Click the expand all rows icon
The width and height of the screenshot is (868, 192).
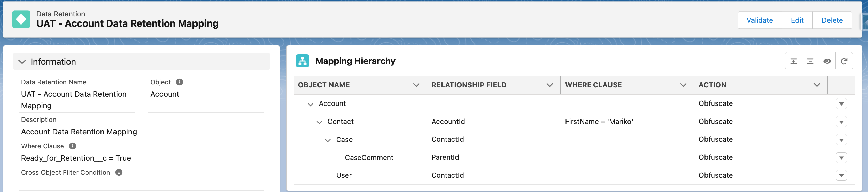[x=793, y=61]
